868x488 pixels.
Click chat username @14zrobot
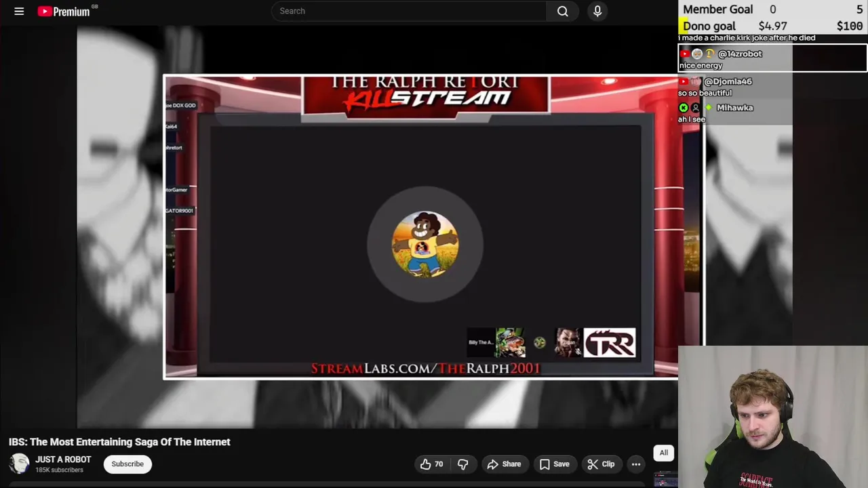(x=740, y=54)
